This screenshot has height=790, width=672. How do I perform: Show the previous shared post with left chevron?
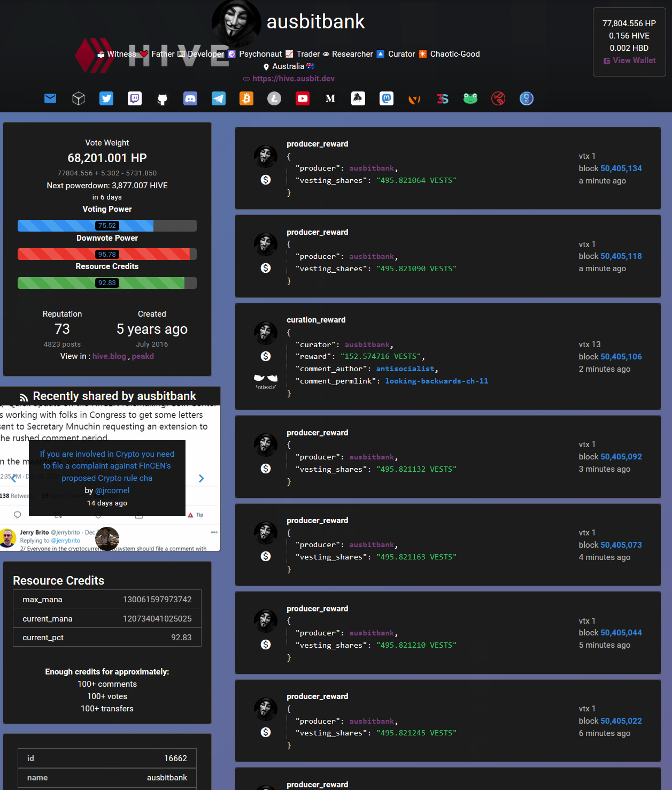coord(14,478)
